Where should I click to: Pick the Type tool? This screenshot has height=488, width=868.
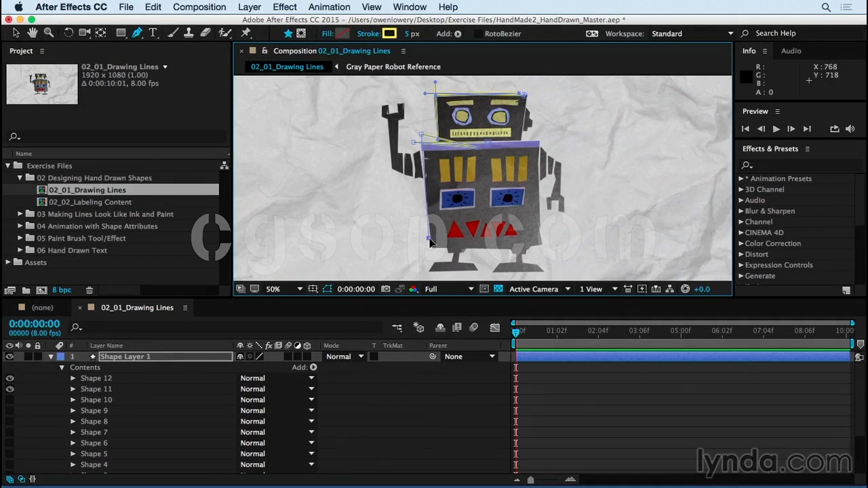pos(153,33)
